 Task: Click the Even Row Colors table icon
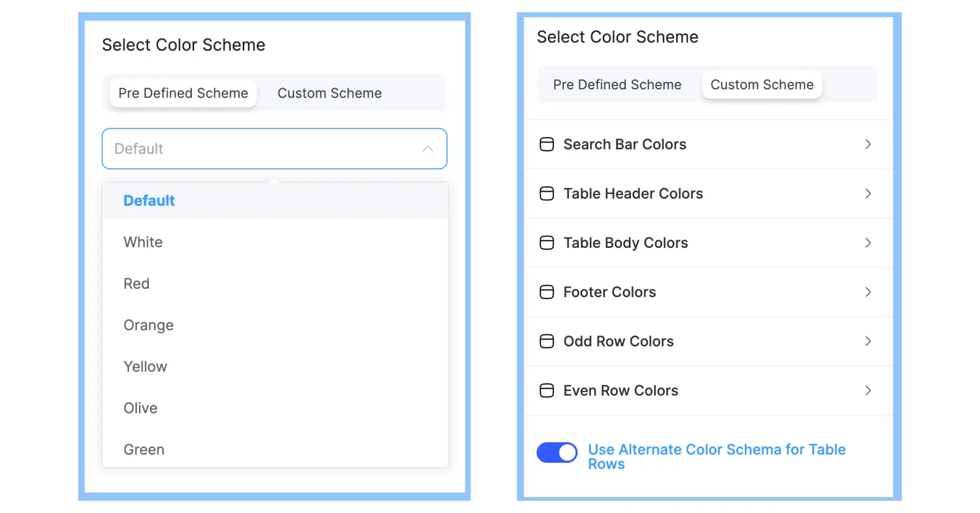pyautogui.click(x=546, y=390)
